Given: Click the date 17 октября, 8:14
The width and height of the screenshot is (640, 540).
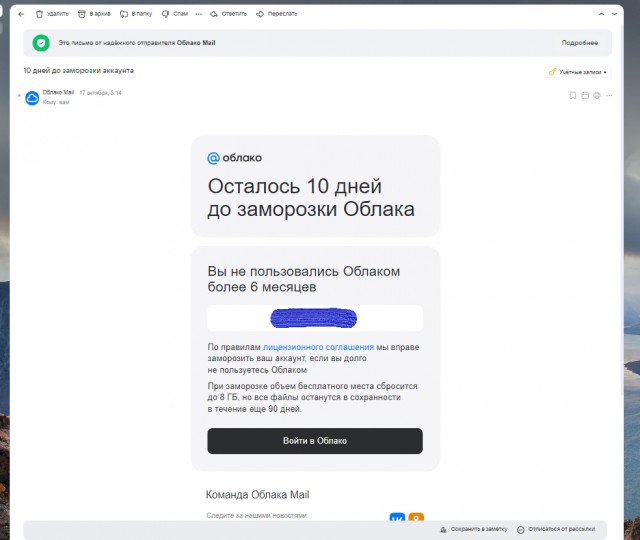Looking at the screenshot, I should (100, 93).
